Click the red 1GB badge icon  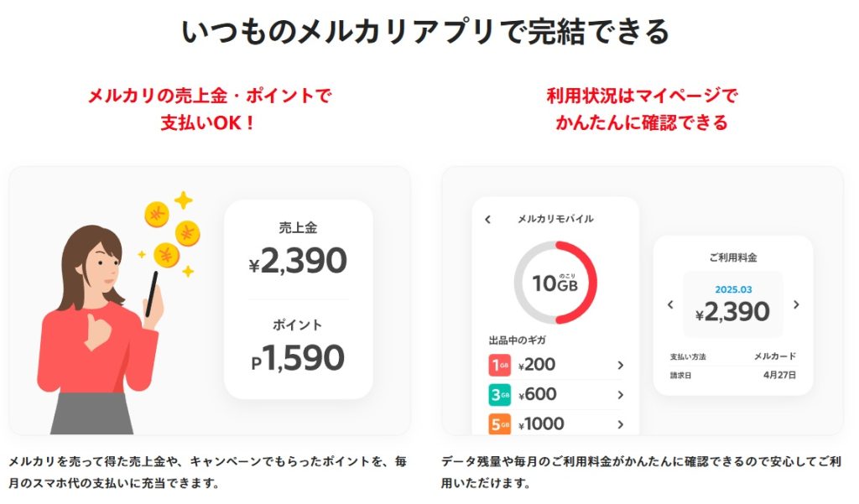pos(500,366)
